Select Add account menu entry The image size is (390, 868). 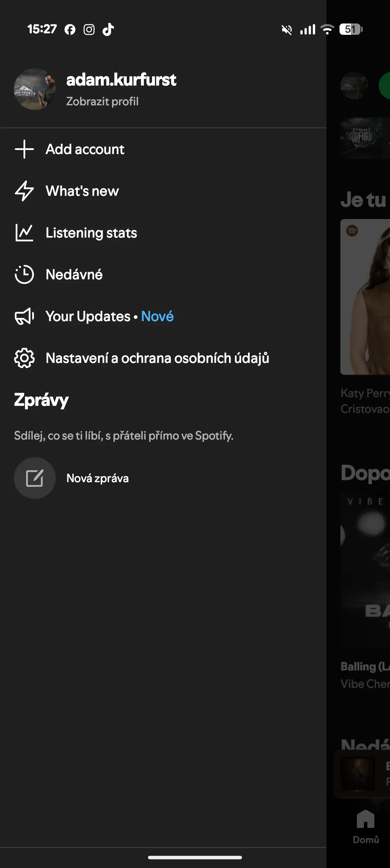(x=85, y=149)
